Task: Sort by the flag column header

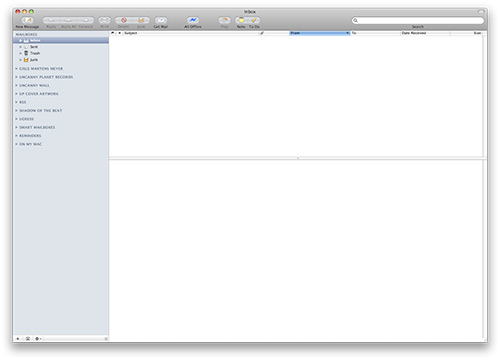Action: 113,33
